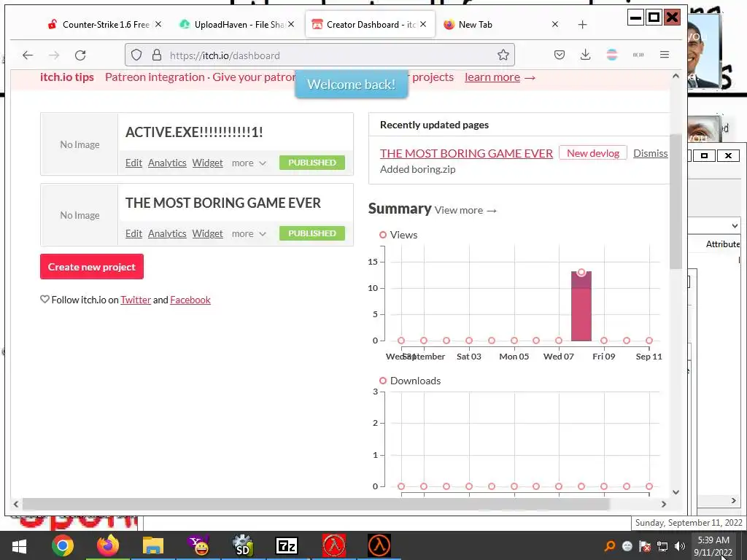
Task: Expand the more menu for ACTIVE.EXE
Action: 249,163
